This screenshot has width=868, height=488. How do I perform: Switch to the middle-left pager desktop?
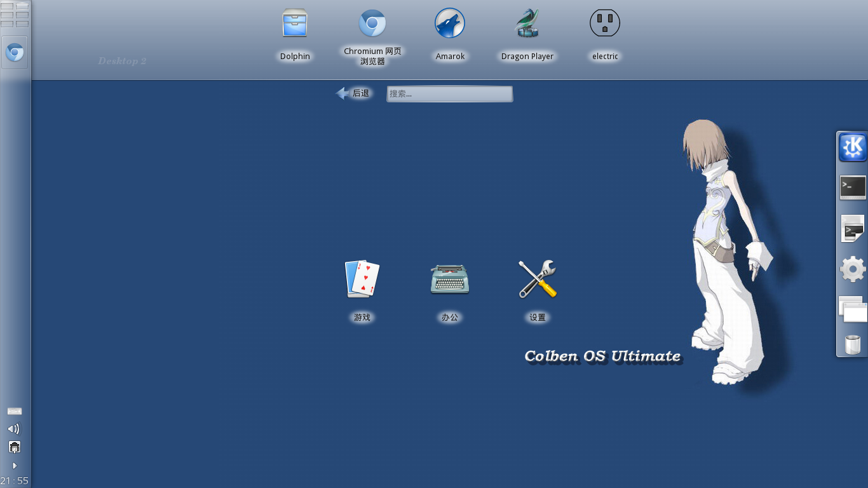[7, 15]
